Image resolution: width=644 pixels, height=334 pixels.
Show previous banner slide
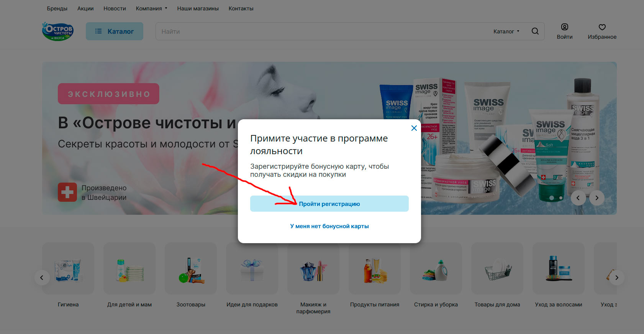click(578, 198)
